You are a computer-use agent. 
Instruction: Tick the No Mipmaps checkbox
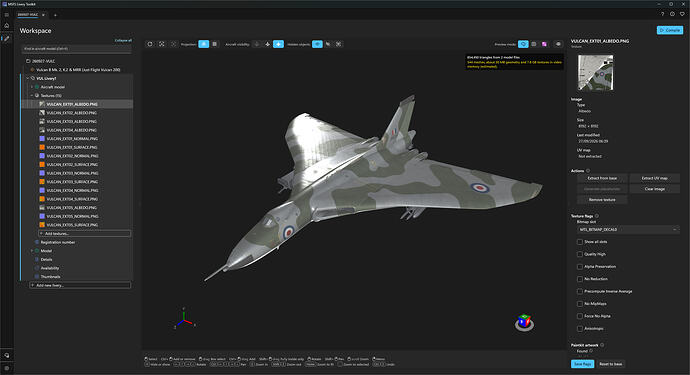580,304
